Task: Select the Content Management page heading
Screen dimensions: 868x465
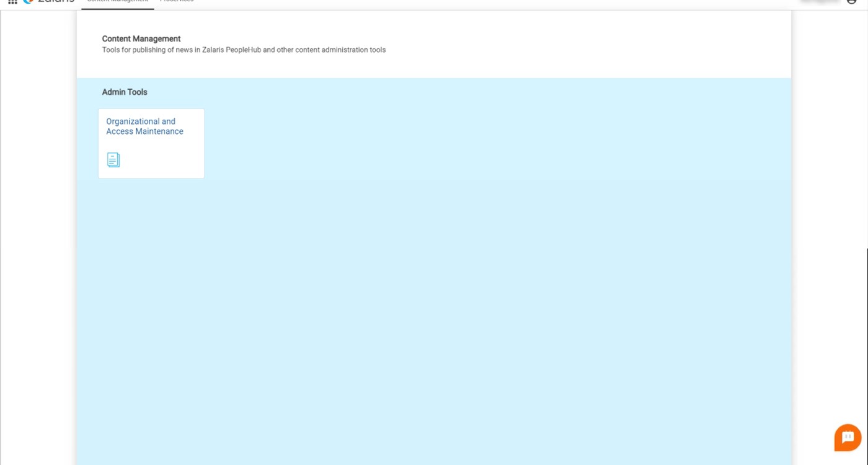Action: click(141, 38)
